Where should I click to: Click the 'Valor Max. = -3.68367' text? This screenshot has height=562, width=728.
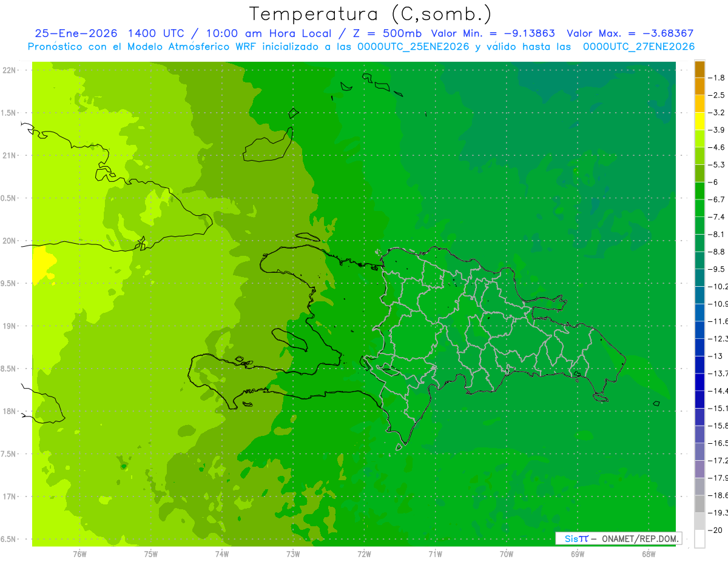630,33
